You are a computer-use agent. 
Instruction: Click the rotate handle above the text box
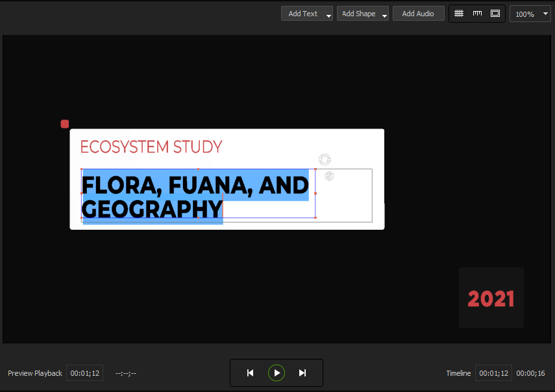click(x=325, y=160)
